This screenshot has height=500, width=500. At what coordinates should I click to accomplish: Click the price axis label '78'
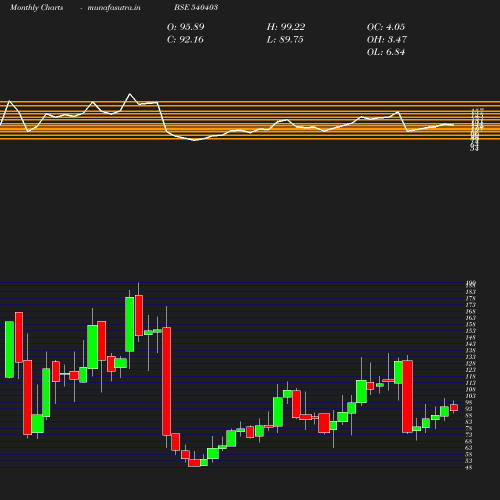(x=469, y=428)
